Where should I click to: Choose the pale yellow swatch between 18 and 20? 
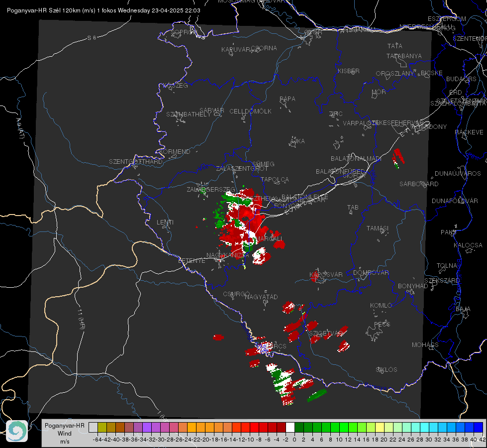click(x=380, y=427)
